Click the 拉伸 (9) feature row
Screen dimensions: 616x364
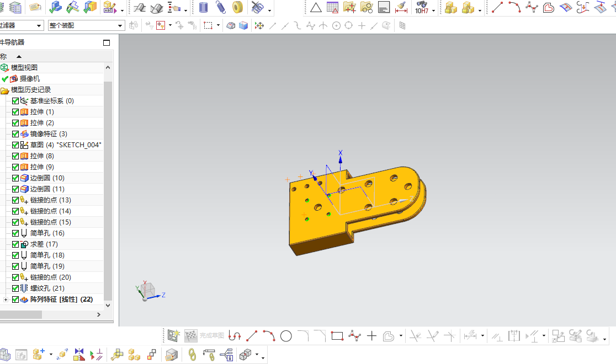point(42,167)
